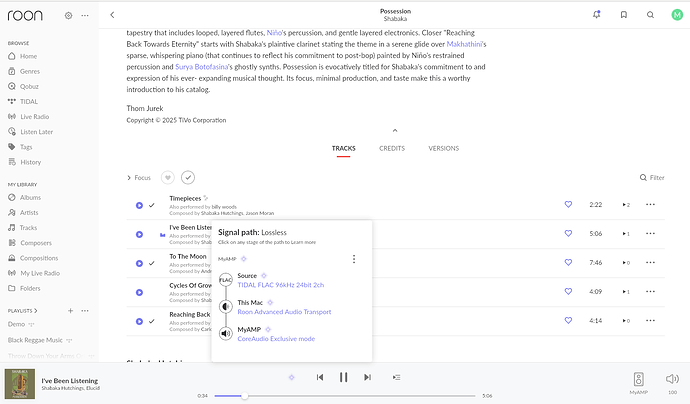Screen dimensions: 690x404
Task: Open more options for 7:46 track
Action: click(x=650, y=263)
